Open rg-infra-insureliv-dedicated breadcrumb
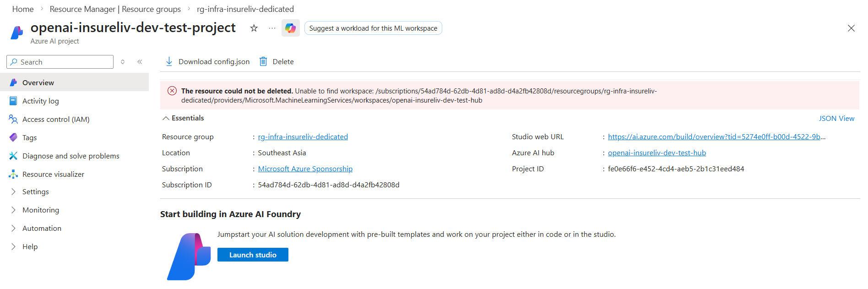Screen dimensions: 868x289 tap(245, 9)
